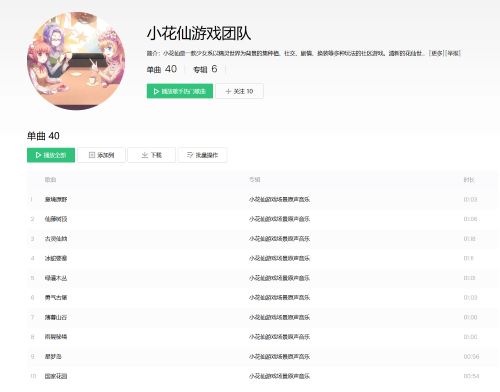500x392 pixels.
Task: Open song 7 薄雾山谷
Action: click(x=56, y=317)
